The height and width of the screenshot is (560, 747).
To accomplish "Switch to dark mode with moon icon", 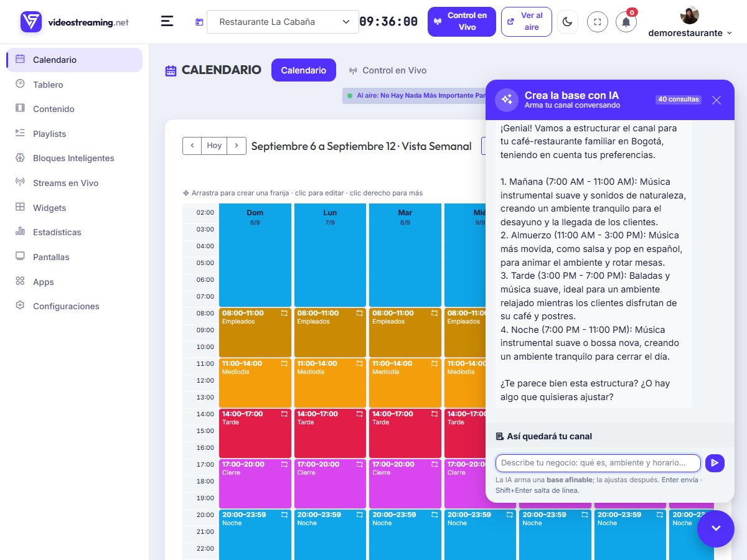I will pyautogui.click(x=567, y=22).
